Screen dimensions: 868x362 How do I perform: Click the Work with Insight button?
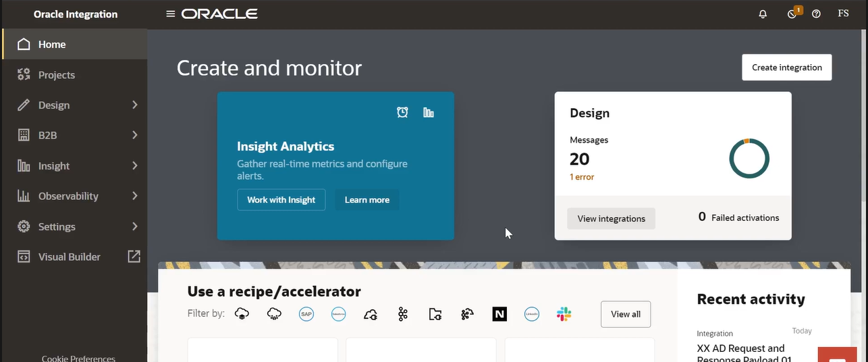pos(281,200)
